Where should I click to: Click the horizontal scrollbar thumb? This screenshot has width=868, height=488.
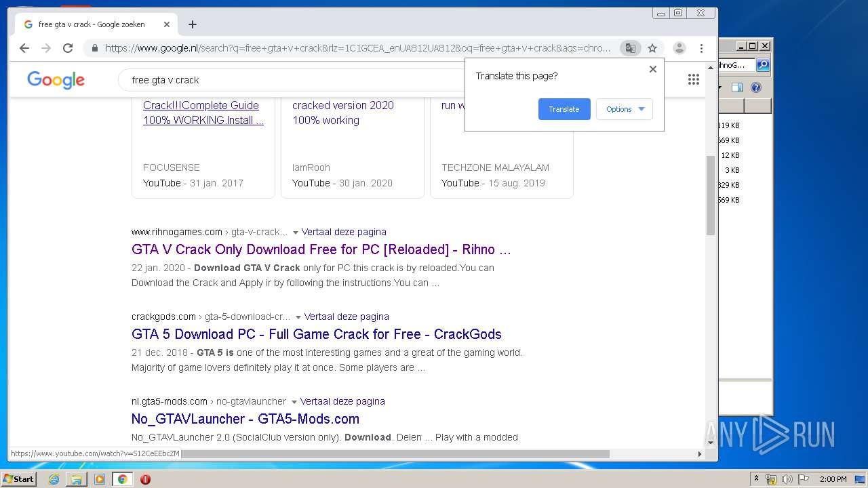pos(395,454)
